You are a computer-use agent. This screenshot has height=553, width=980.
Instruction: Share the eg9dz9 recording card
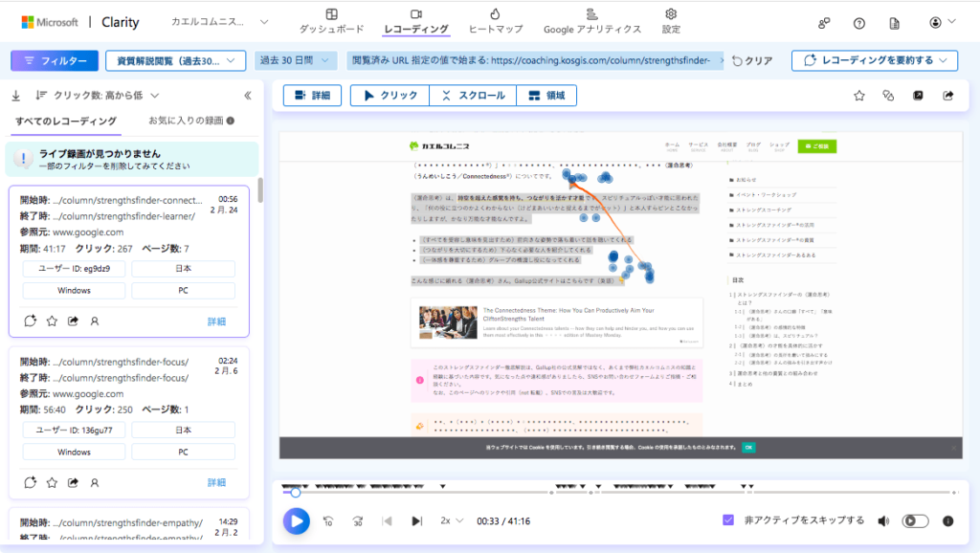click(x=73, y=321)
